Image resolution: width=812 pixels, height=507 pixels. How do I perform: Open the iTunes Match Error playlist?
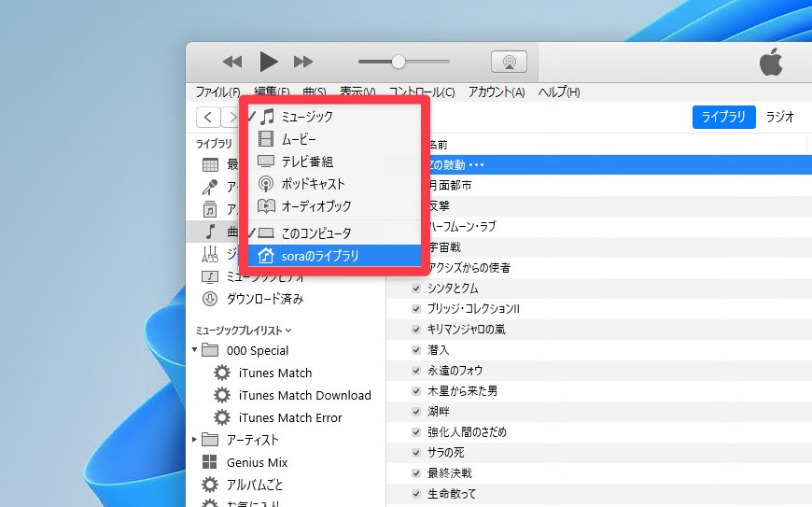coord(290,417)
